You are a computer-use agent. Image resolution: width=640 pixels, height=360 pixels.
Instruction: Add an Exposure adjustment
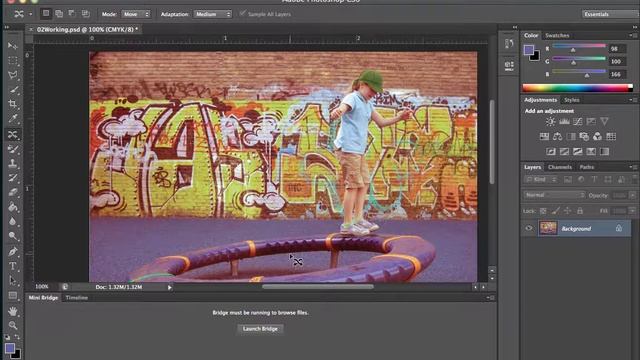tap(591, 121)
